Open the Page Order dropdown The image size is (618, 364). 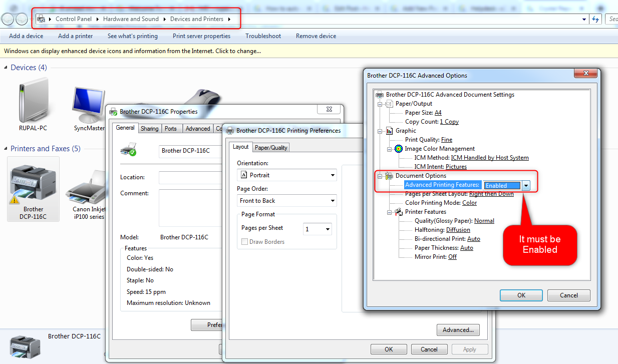pos(286,201)
